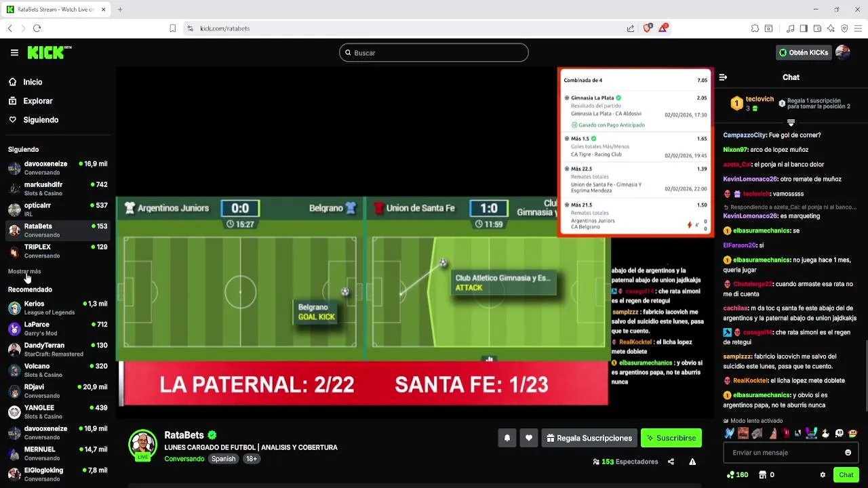
Task: Open the user profile avatar menu
Action: [x=843, y=53]
